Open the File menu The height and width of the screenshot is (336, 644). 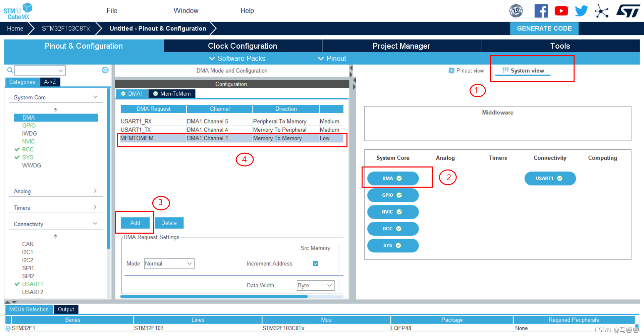click(112, 11)
